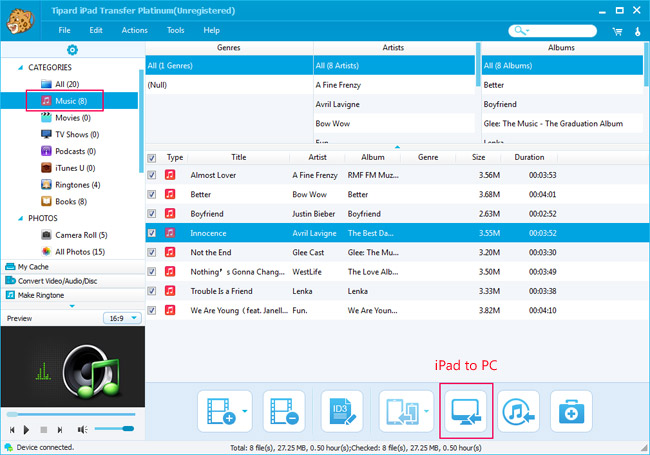
Task: Open the Edit menu
Action: click(x=96, y=30)
